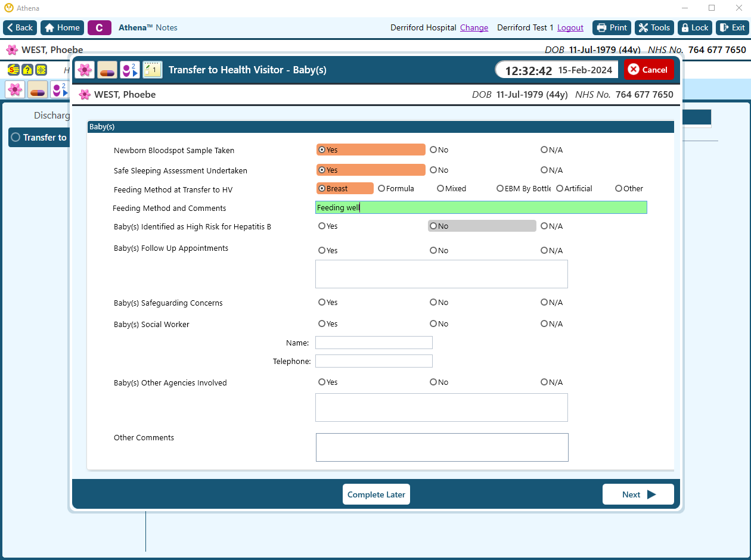Select Yes for Baby(s) Follow Up Appointments
Screen dimensions: 751x560
click(x=328, y=251)
